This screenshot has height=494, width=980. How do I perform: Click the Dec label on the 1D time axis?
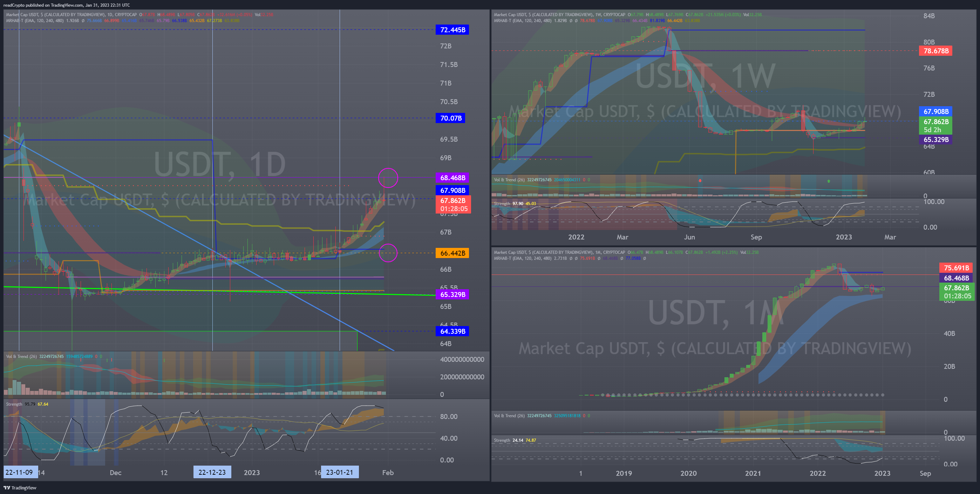(116, 473)
